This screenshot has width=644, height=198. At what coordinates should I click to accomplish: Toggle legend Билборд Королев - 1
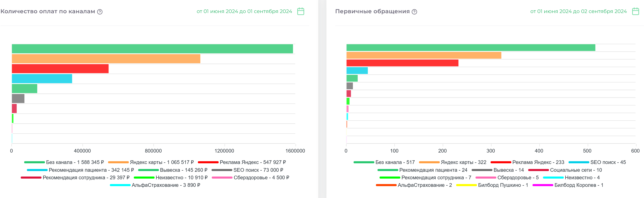568,185
